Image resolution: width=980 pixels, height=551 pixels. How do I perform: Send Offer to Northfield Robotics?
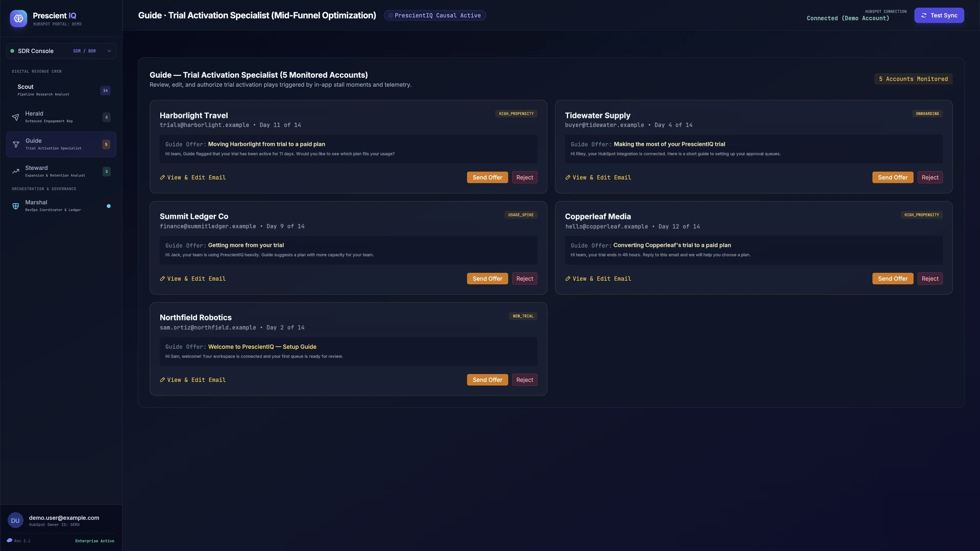487,380
